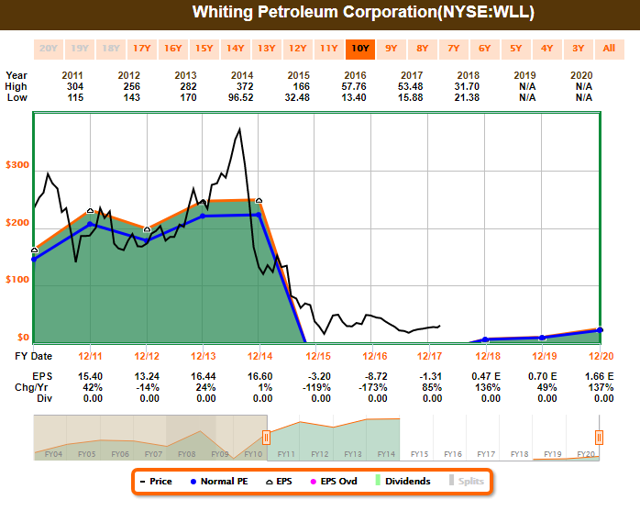Image resolution: width=640 pixels, height=511 pixels.
Task: Switch to the 5Y time range
Action: coord(516,49)
